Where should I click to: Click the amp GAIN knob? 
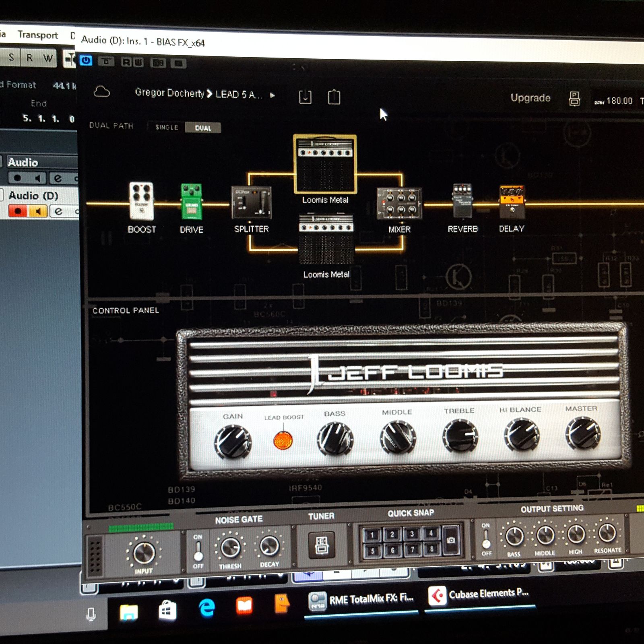tap(233, 442)
